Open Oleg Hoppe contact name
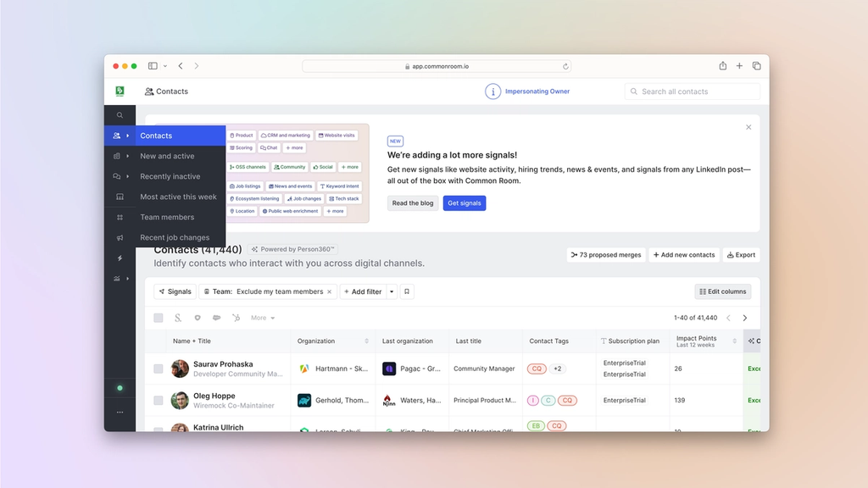 point(214,396)
